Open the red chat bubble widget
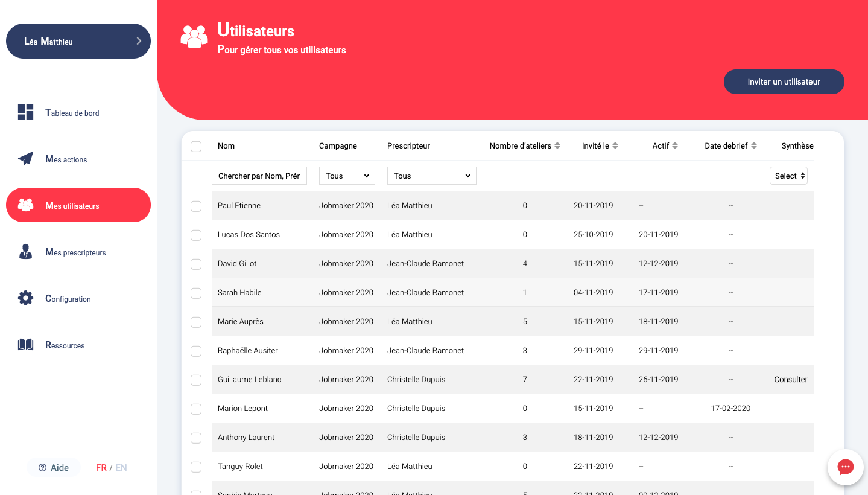Screen dimensions: 868x495 845,467
